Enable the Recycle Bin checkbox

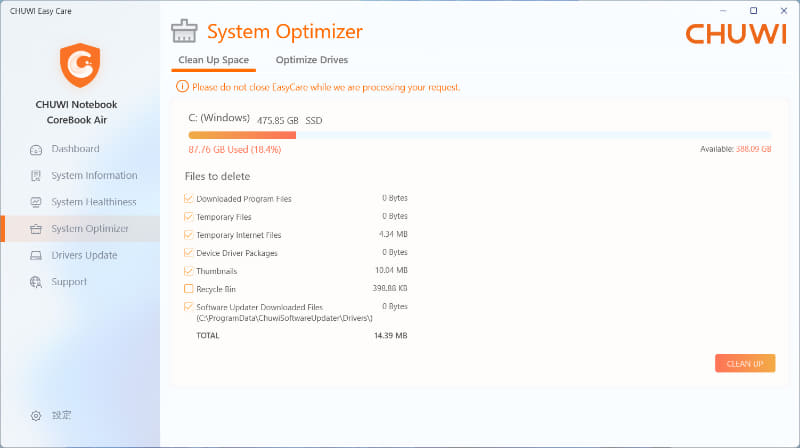188,289
